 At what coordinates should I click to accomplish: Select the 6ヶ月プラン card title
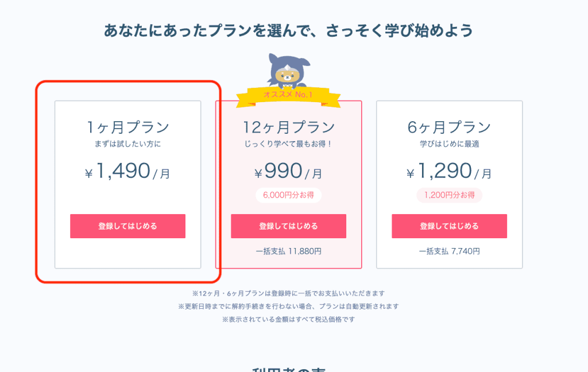(449, 127)
